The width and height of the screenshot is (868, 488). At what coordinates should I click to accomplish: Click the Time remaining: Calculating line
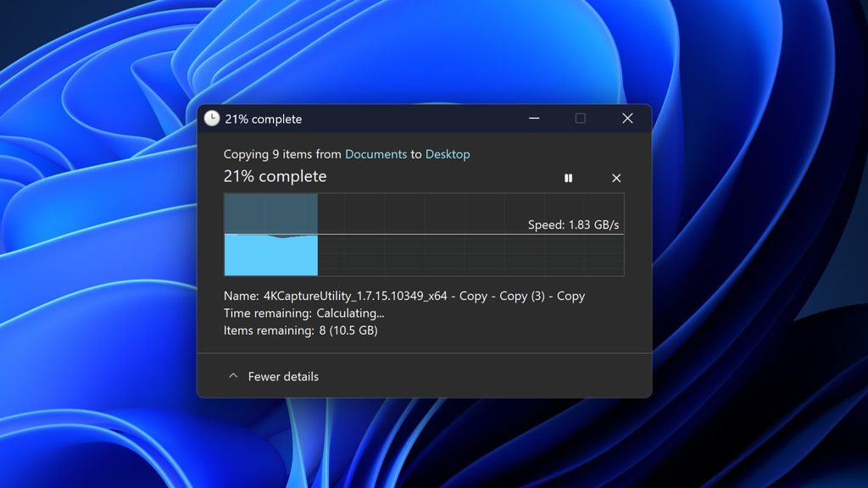tap(303, 313)
